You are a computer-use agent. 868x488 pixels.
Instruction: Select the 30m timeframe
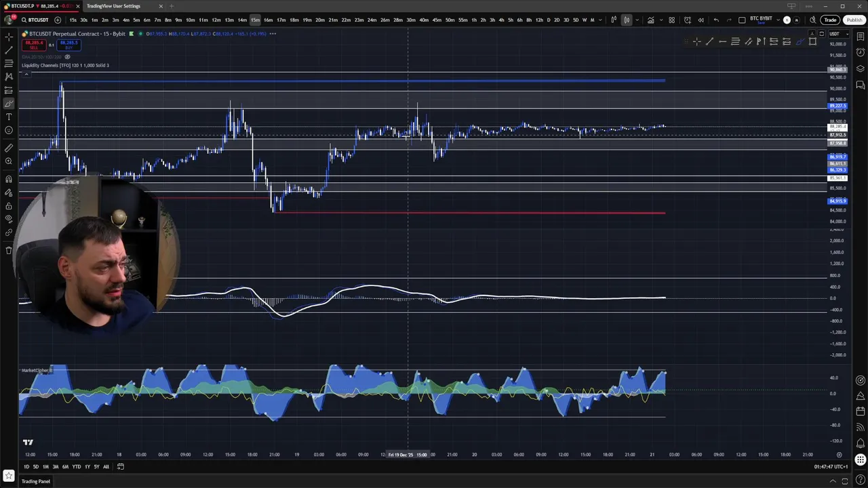411,20
